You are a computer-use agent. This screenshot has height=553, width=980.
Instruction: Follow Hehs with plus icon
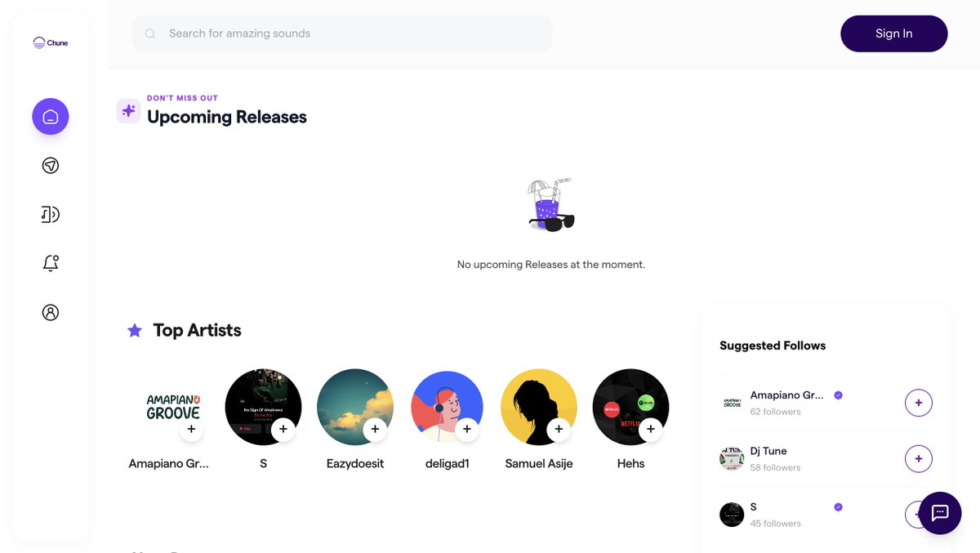[651, 429]
